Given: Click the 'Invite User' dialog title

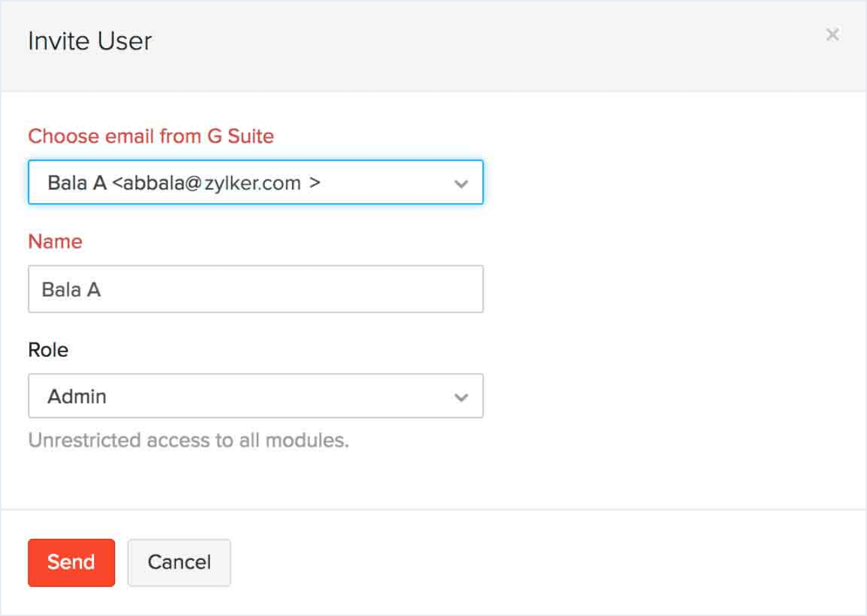Looking at the screenshot, I should pos(89,41).
